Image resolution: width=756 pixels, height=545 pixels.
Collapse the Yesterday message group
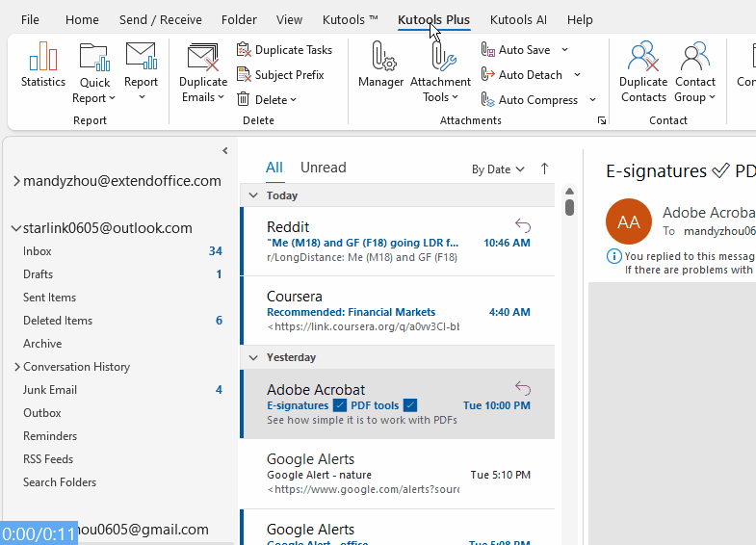tap(253, 357)
